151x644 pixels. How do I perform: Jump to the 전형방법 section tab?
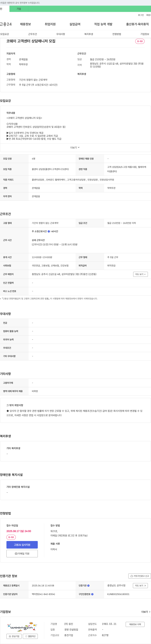coord(117,34)
